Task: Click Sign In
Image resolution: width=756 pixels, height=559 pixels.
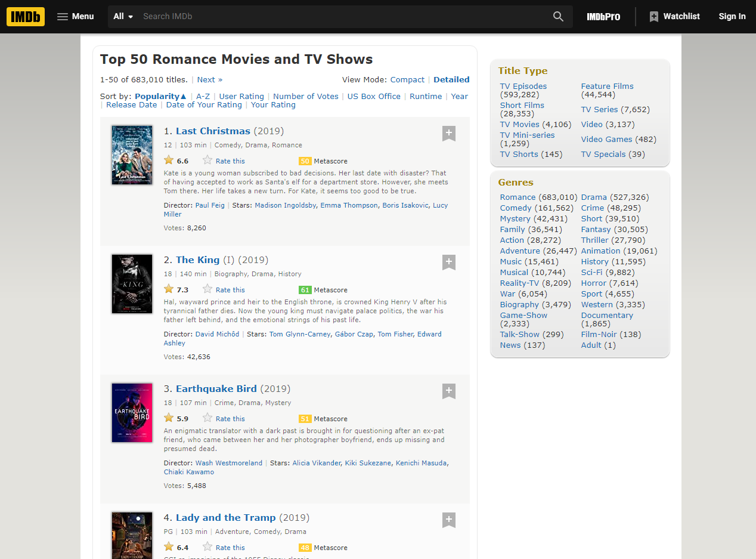Action: [x=732, y=17]
